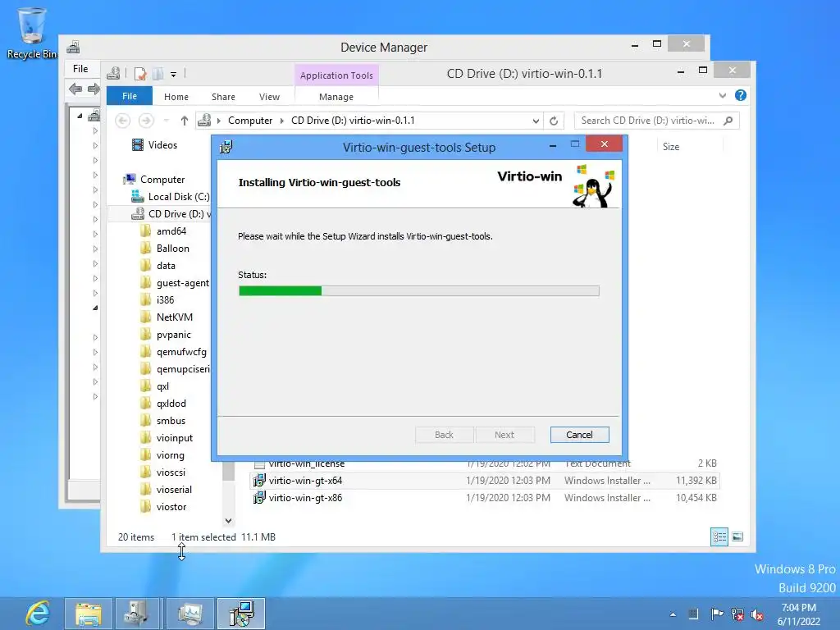Collapse the top Device Manager tree node
Screen dimensions: 840x630
tap(80, 116)
